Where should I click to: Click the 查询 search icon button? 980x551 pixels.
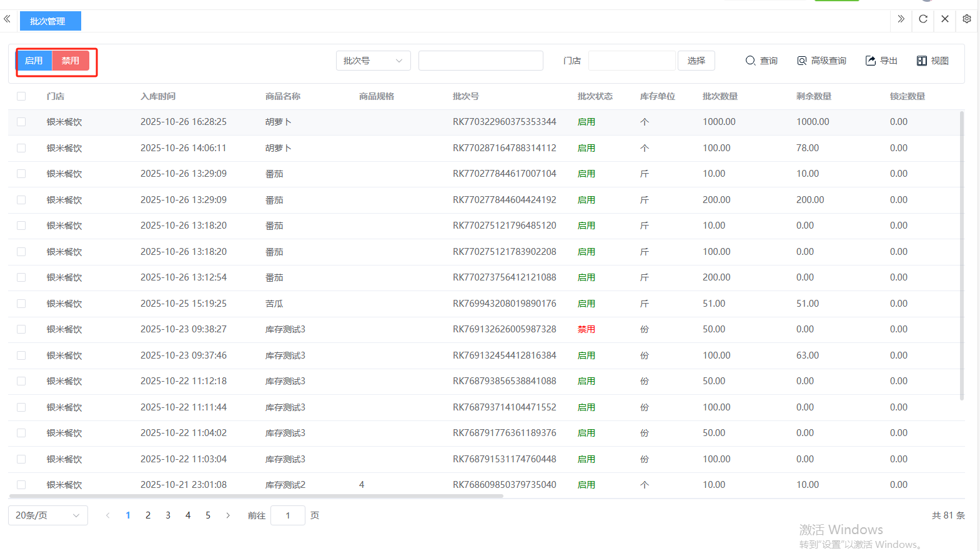click(761, 61)
